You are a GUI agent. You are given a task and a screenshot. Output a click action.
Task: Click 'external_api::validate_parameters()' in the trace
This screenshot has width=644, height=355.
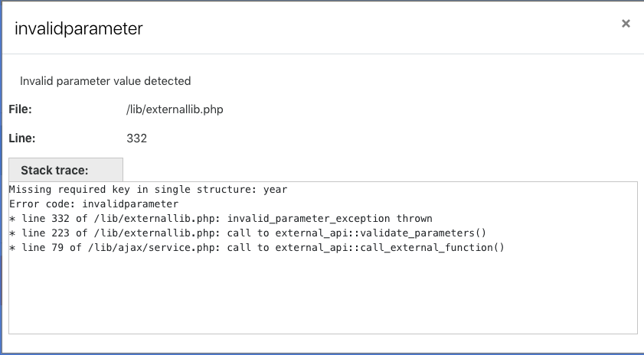(381, 233)
